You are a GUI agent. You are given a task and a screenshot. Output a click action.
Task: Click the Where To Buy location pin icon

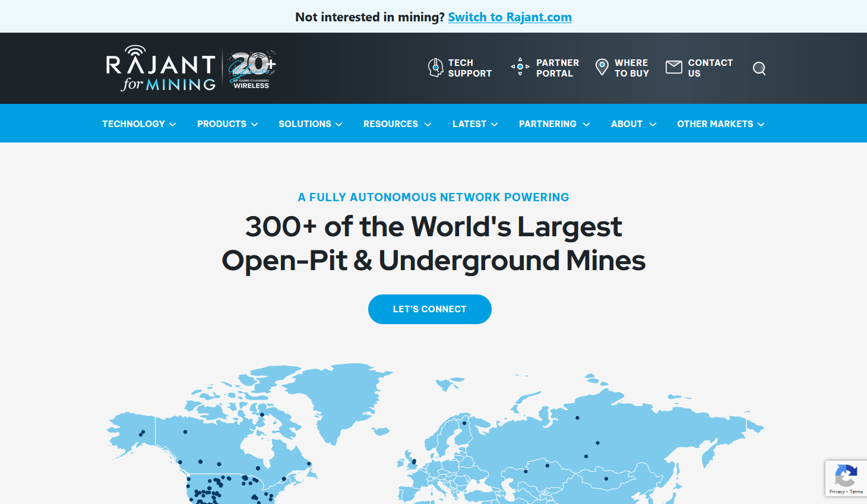pos(602,67)
